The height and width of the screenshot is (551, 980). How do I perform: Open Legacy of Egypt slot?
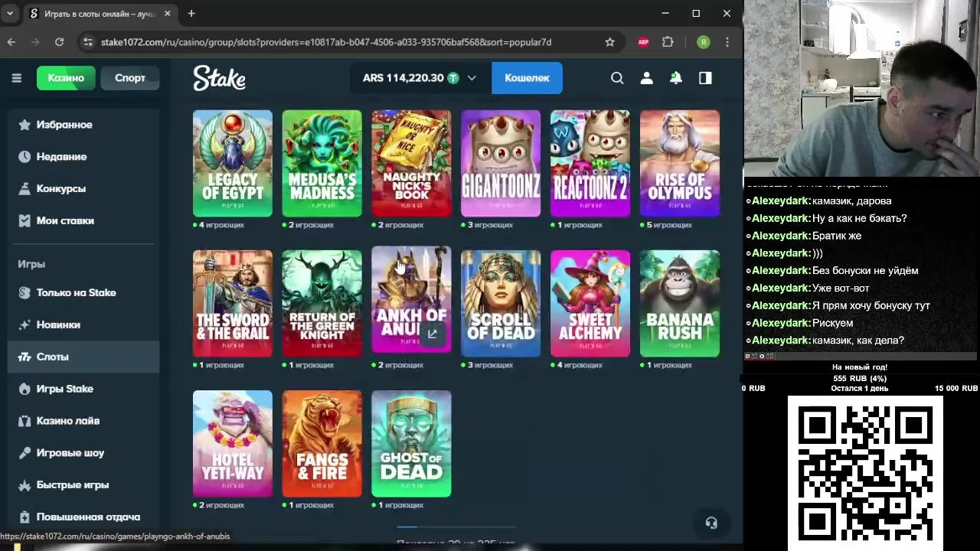click(233, 163)
